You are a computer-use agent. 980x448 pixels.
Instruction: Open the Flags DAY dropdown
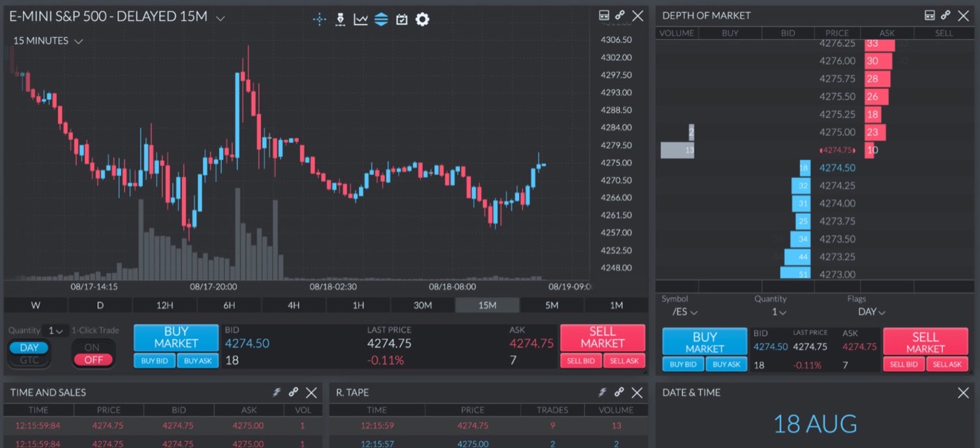(871, 311)
